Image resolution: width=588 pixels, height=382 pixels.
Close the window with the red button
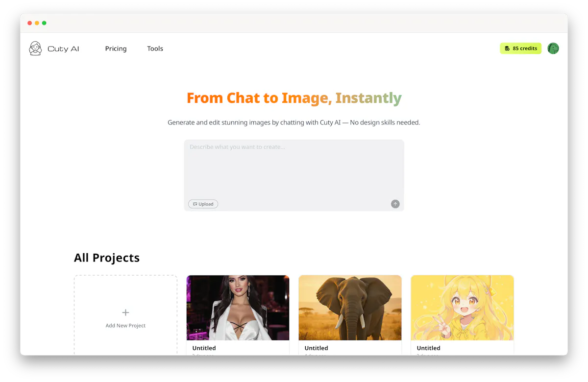click(x=30, y=23)
